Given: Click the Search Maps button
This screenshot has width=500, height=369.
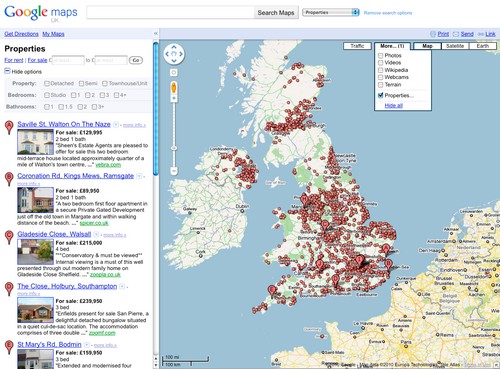Looking at the screenshot, I should point(276,13).
